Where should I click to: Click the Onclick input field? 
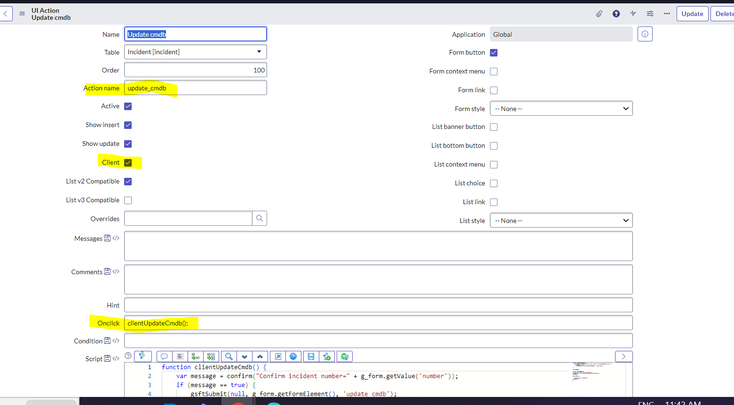(x=378, y=323)
